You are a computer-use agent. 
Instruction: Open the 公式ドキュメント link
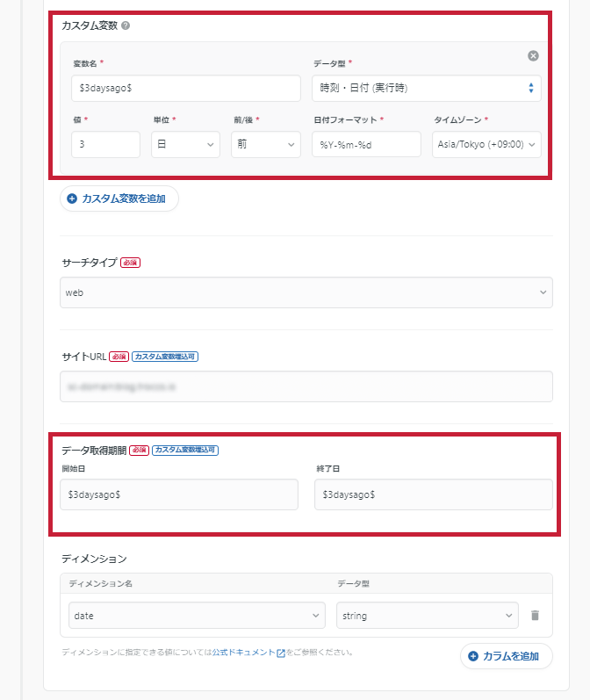click(244, 653)
